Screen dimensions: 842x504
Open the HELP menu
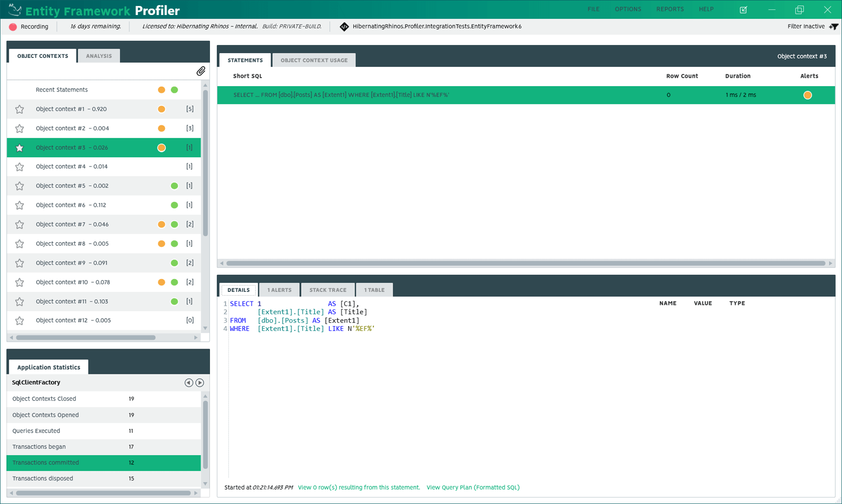706,9
